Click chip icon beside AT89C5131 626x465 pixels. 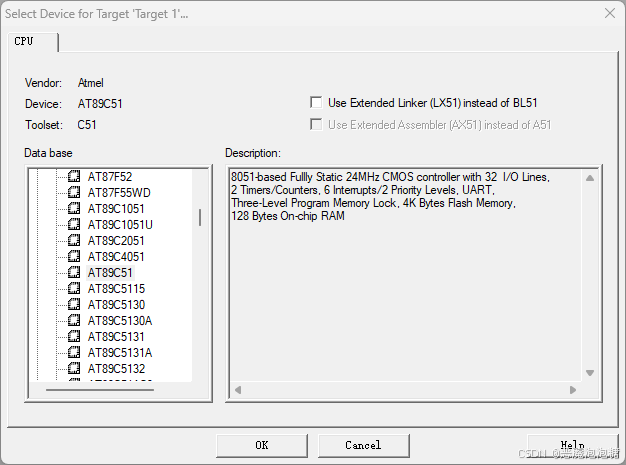[74, 336]
